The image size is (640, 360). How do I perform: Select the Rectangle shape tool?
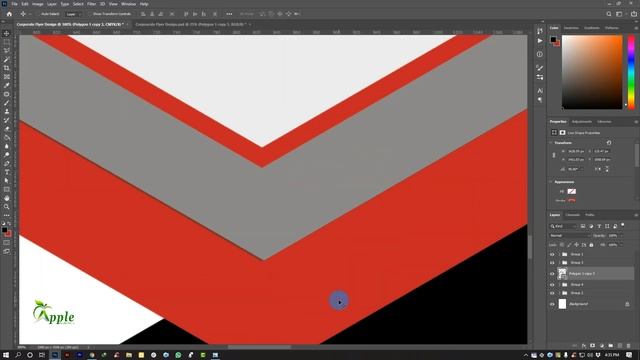click(x=7, y=190)
